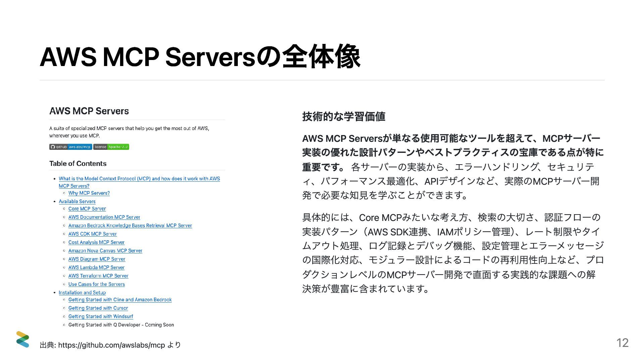The width and height of the screenshot is (644, 362).
Task: Click the 'A suite of specialized MCP servers' description
Action: coord(129,132)
